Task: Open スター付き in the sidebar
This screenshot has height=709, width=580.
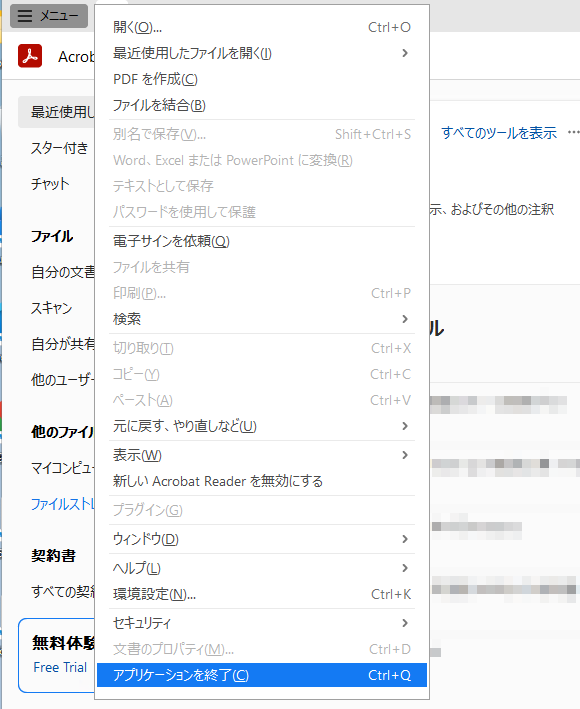Action: click(59, 148)
